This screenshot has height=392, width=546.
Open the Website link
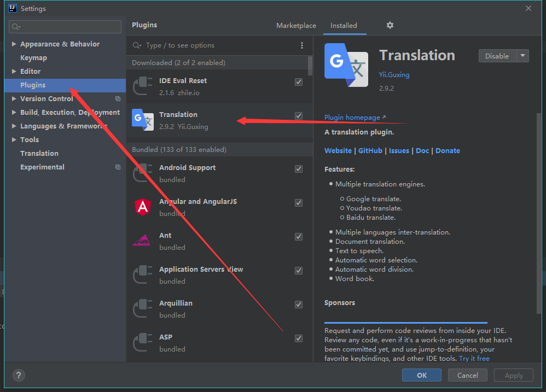[338, 150]
